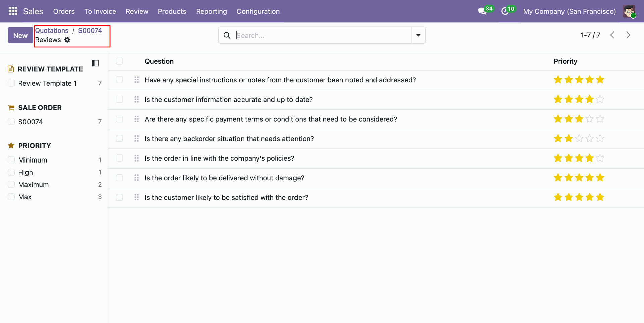Open the Configuration menu
644x323 pixels.
pos(258,11)
